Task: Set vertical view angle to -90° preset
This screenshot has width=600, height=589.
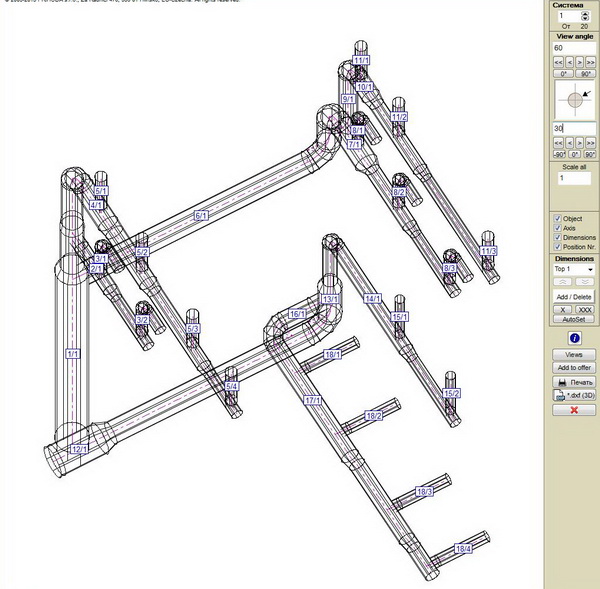Action: point(561,155)
